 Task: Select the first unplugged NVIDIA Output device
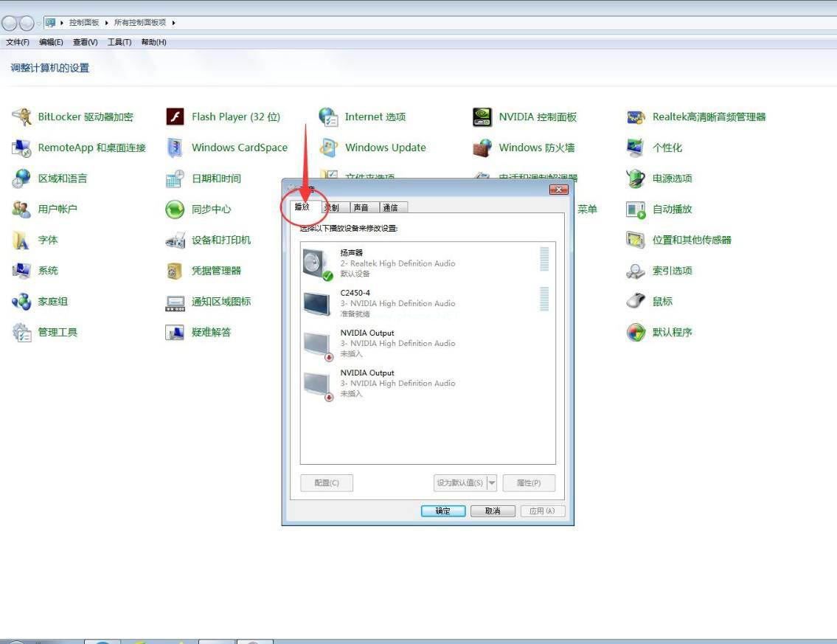(428, 343)
